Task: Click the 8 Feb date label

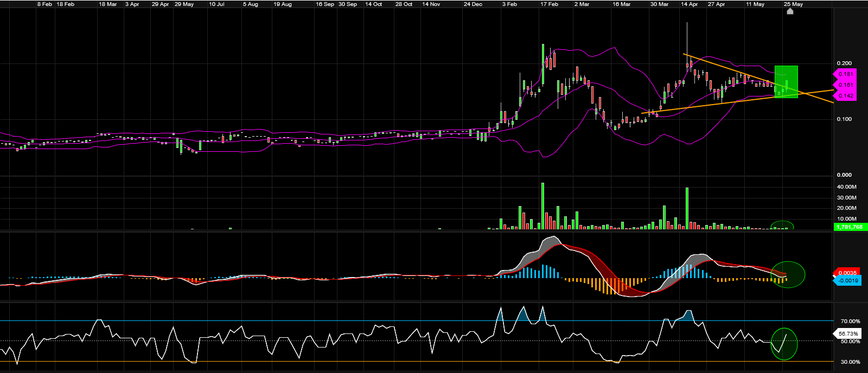Action: pos(44,4)
